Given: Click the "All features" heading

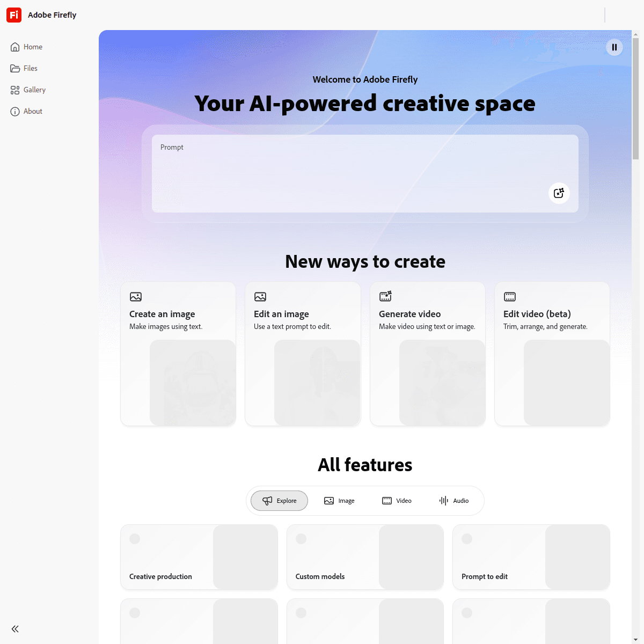Looking at the screenshot, I should coord(365,465).
